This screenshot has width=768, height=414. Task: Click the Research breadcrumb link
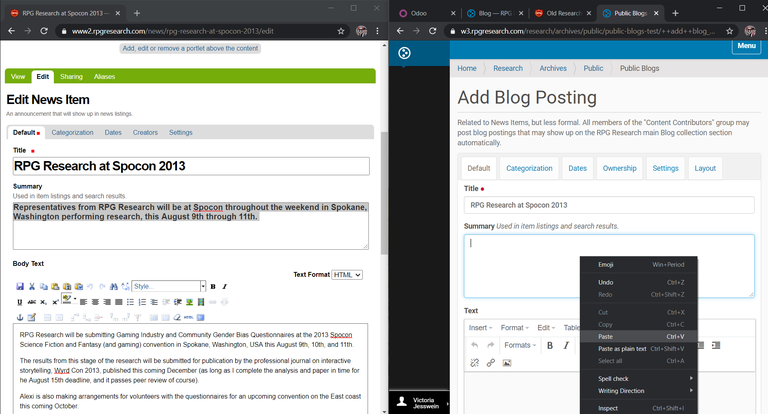click(508, 68)
